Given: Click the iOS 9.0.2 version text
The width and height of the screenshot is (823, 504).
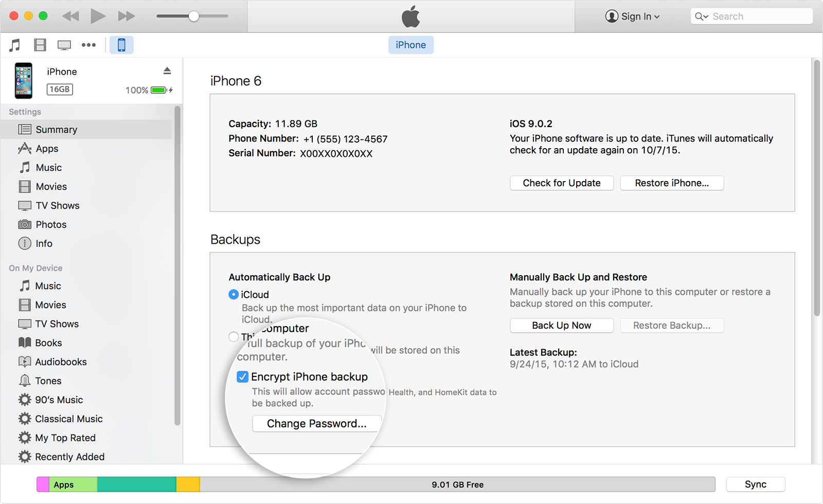Looking at the screenshot, I should [531, 124].
